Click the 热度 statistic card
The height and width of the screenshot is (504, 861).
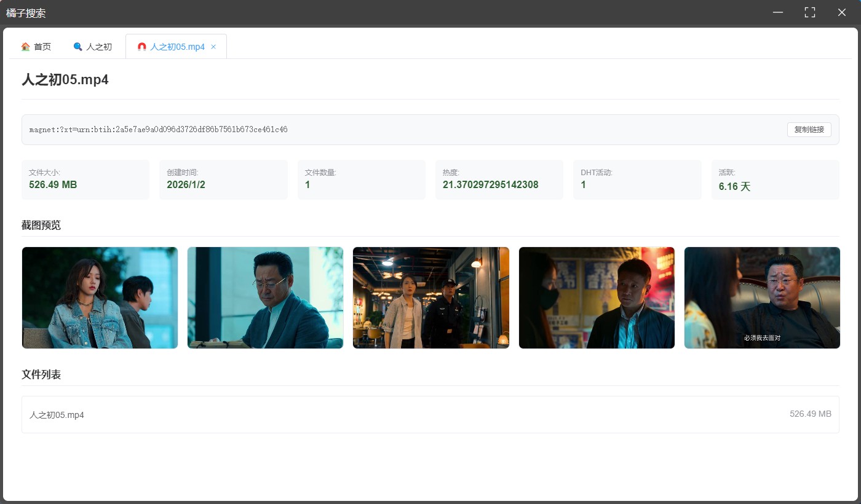point(499,179)
